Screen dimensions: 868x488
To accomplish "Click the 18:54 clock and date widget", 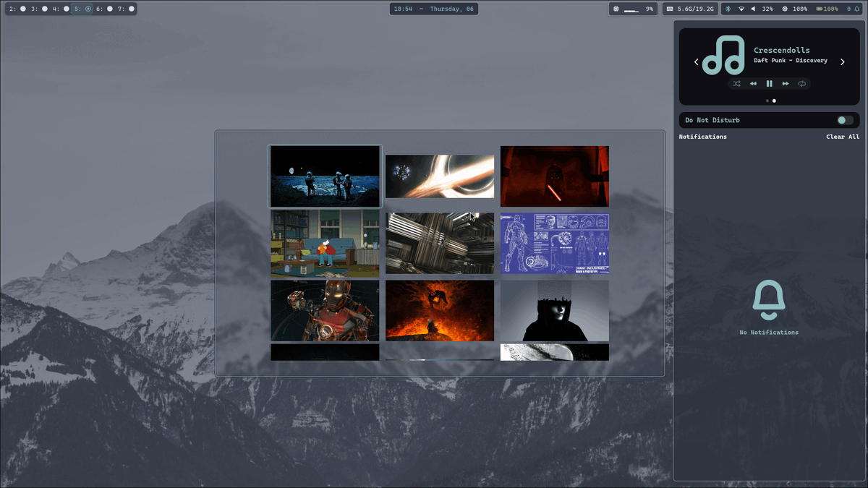I will tap(434, 9).
